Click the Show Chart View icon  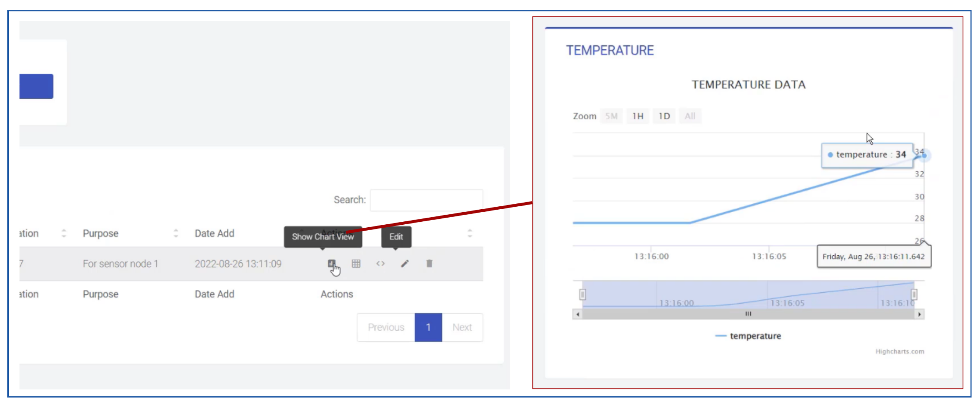[331, 263]
